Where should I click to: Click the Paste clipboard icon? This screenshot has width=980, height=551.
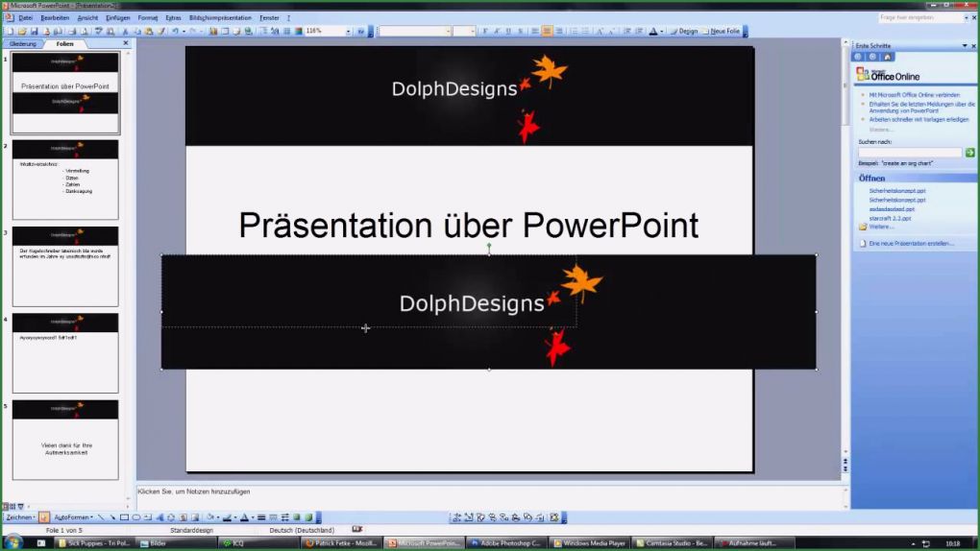pos(149,32)
